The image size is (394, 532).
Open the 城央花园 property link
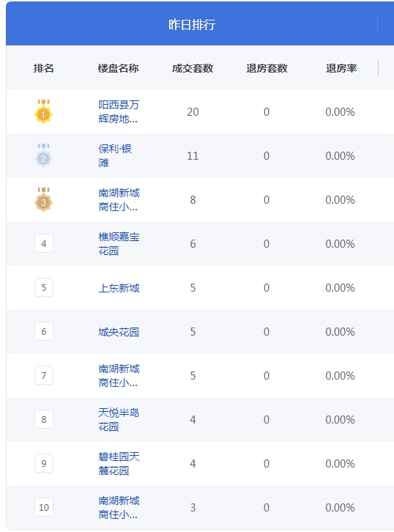click(x=119, y=331)
